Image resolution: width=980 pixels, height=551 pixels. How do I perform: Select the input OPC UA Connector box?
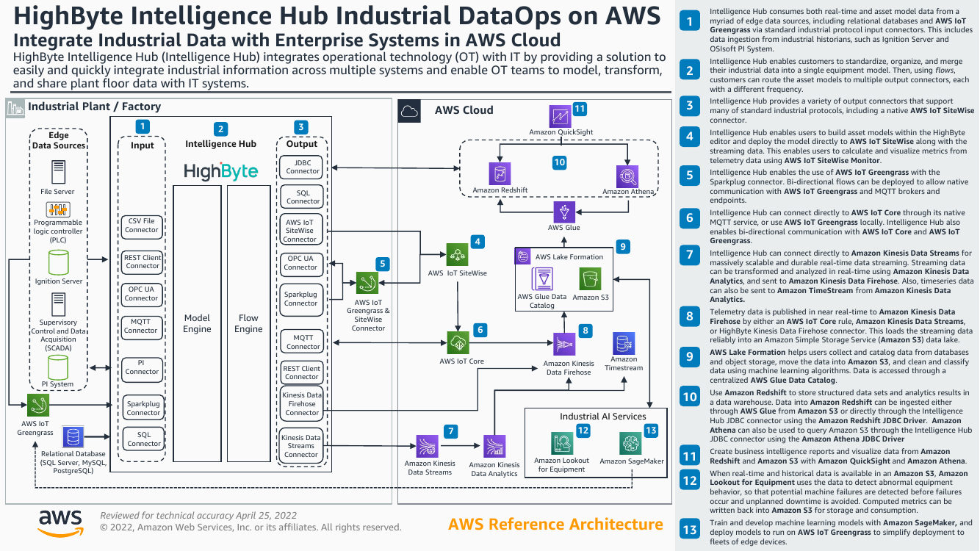coord(141,294)
